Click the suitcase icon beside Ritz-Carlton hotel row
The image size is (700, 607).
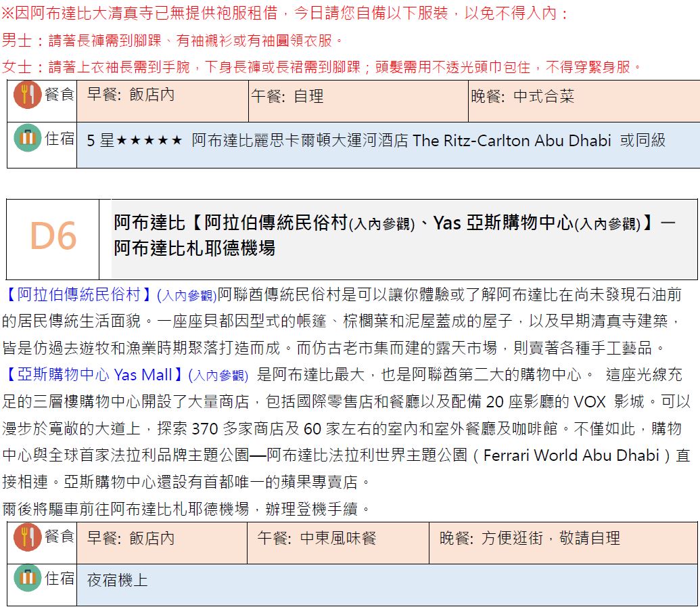tap(28, 139)
